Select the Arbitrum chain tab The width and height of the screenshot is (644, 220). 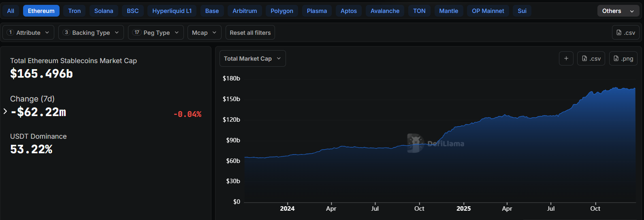tap(245, 11)
